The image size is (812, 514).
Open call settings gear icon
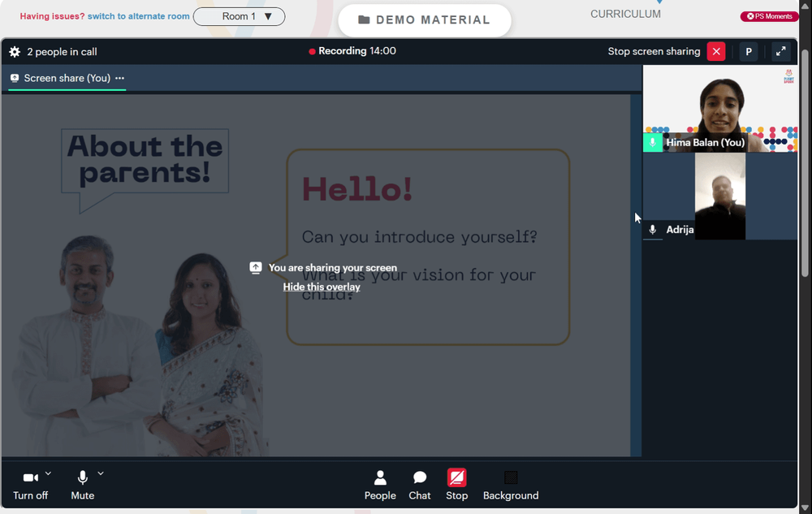point(15,52)
